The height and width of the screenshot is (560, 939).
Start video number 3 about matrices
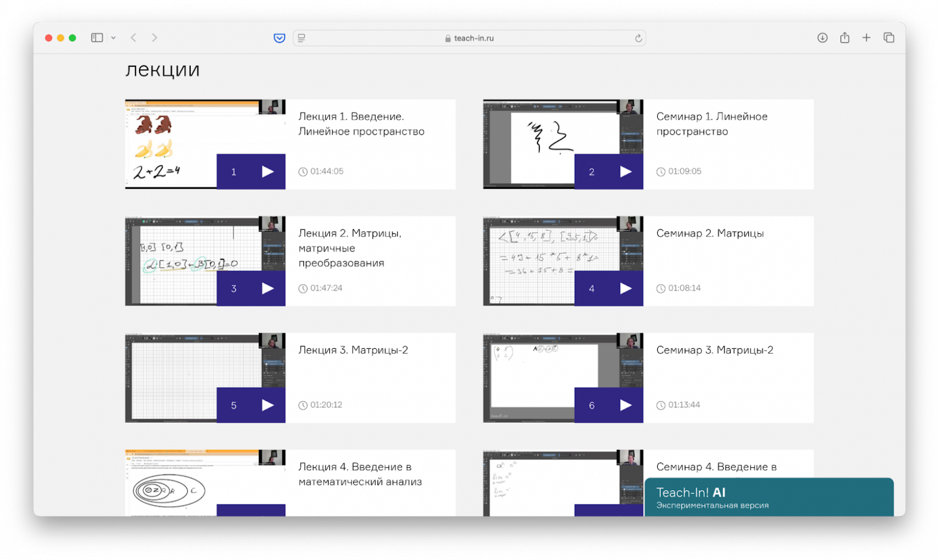(x=267, y=289)
